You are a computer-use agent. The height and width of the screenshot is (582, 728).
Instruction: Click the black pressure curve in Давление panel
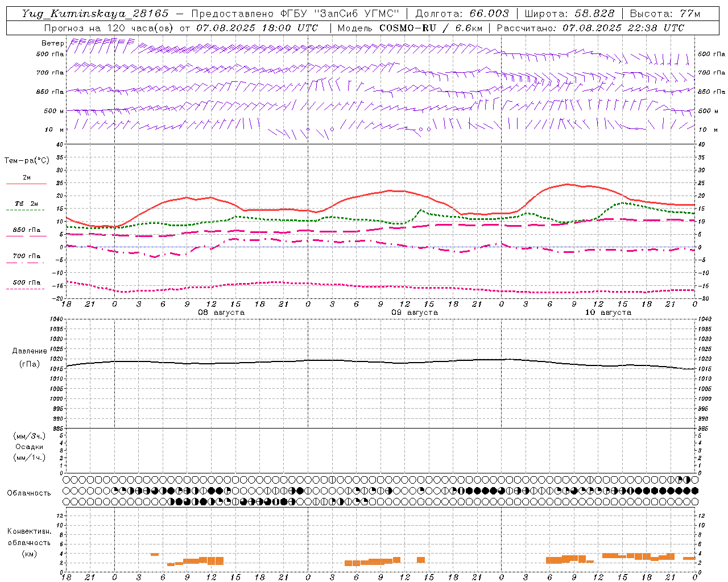(380, 361)
